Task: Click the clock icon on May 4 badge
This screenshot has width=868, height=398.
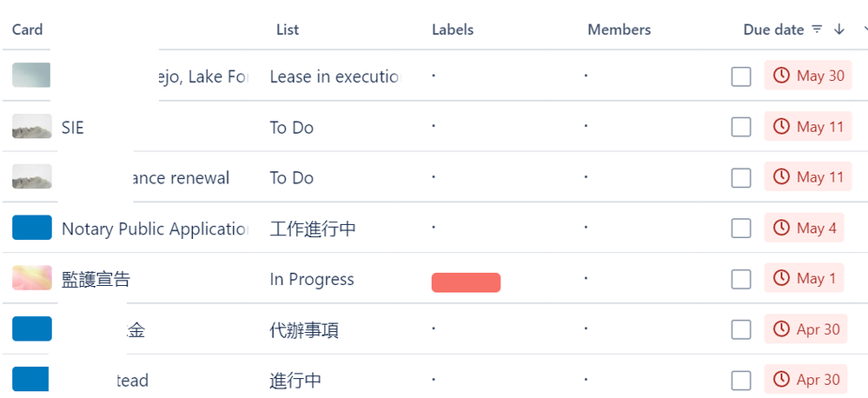Action: [781, 228]
